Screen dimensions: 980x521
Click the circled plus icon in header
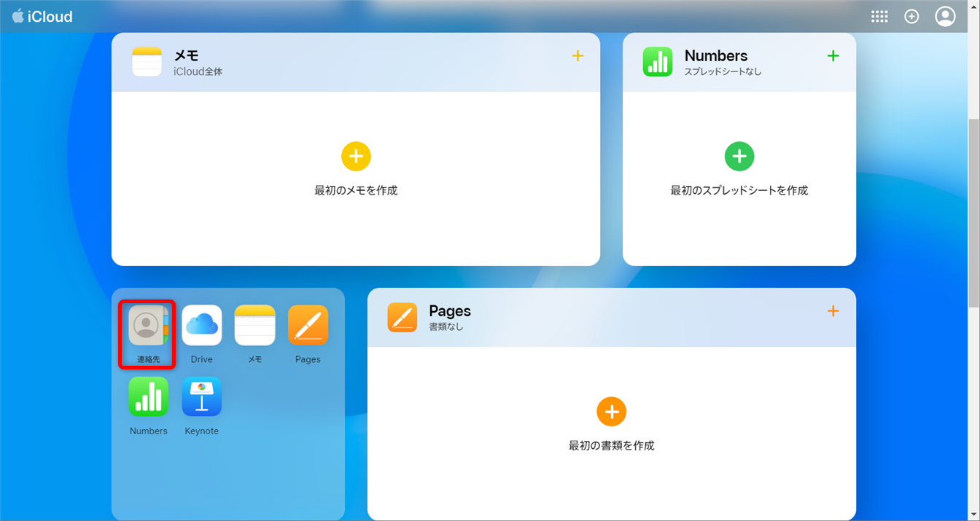(x=911, y=17)
